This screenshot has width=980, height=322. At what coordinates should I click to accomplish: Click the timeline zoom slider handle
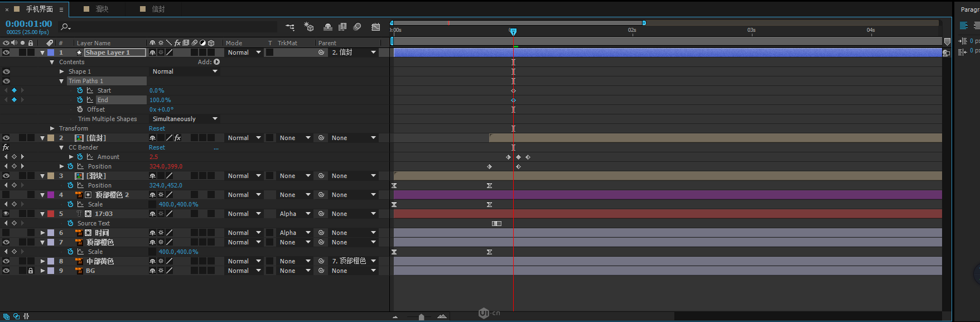(x=421, y=317)
